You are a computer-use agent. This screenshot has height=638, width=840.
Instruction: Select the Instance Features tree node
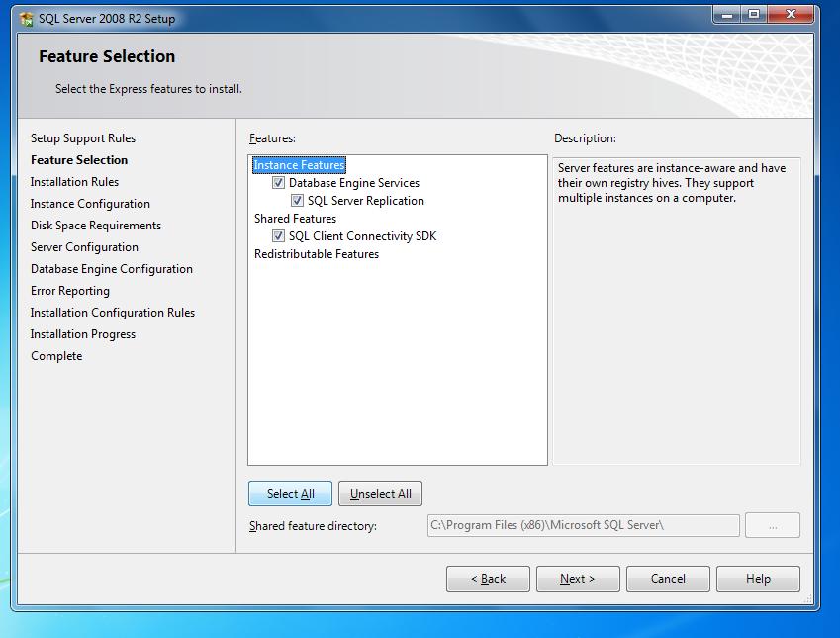[x=299, y=165]
